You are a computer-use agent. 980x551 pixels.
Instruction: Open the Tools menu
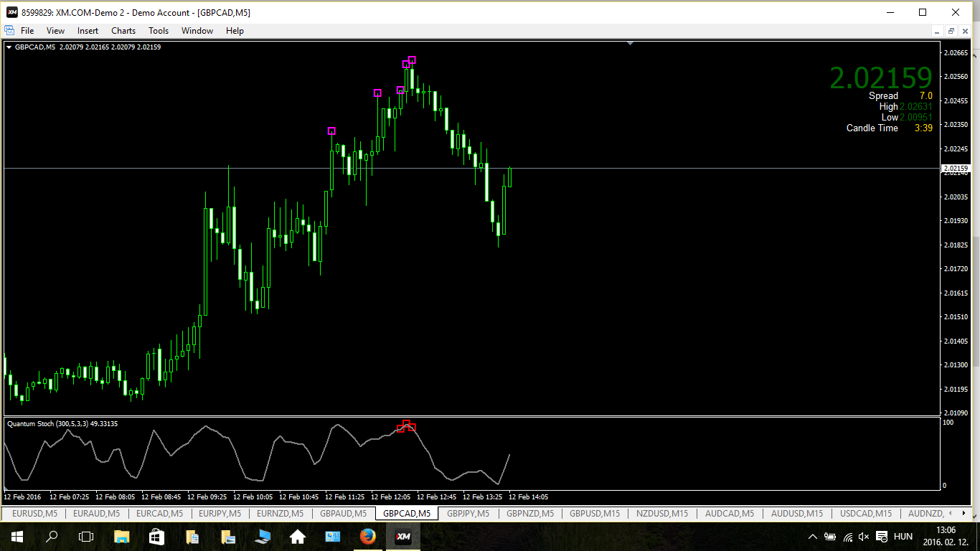click(x=159, y=31)
